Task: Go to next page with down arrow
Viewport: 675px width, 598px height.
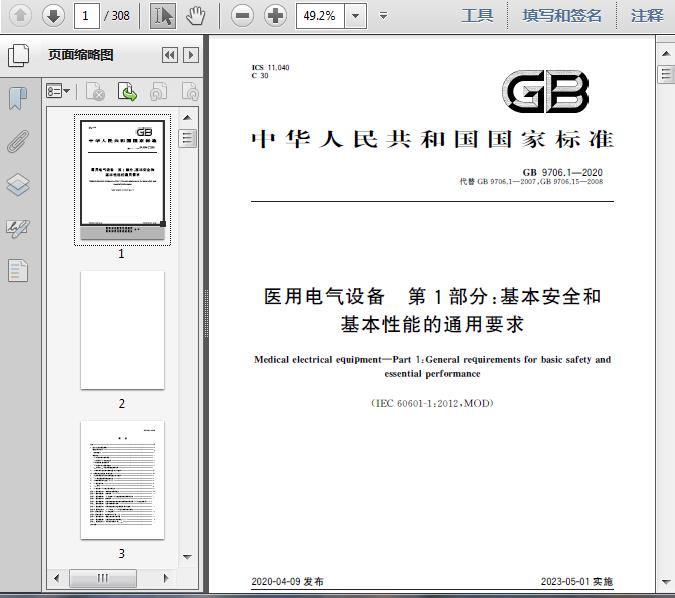Action: click(53, 16)
